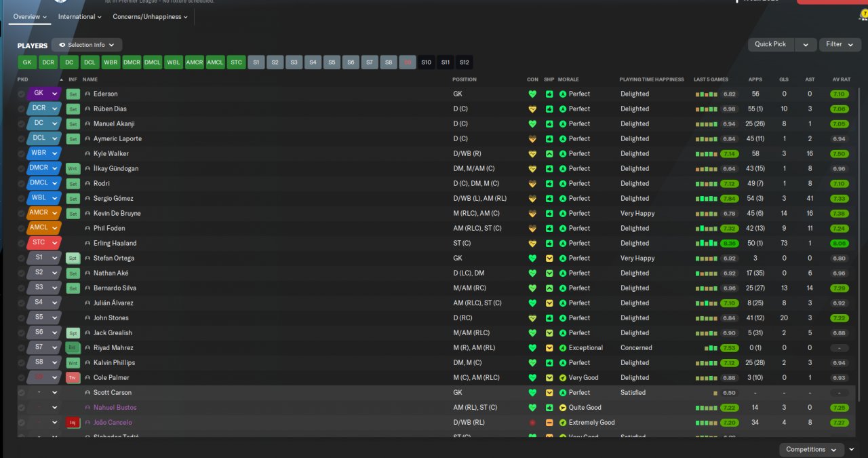Open the Overview tab menu

point(30,16)
